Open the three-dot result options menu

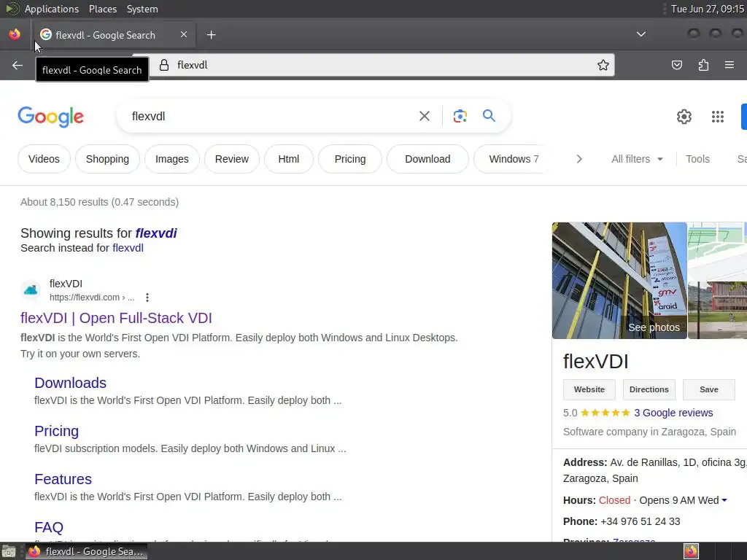coord(147,297)
